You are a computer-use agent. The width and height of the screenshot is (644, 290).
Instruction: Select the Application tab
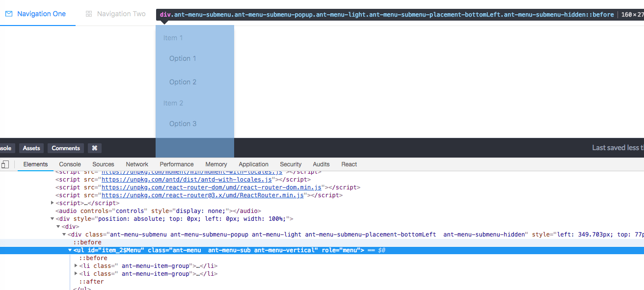(253, 164)
